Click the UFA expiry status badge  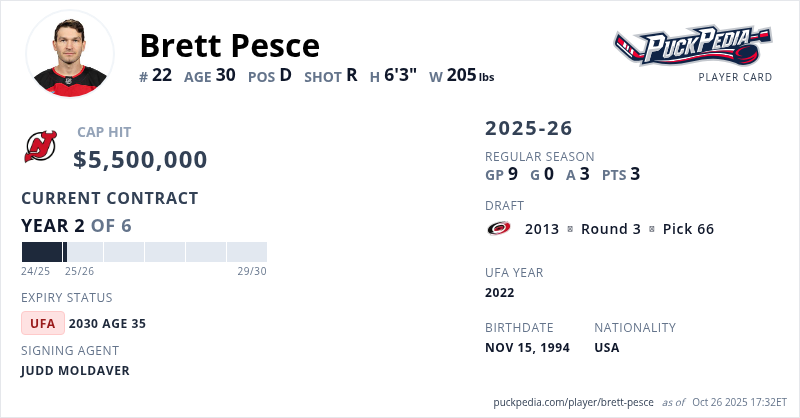(x=43, y=323)
